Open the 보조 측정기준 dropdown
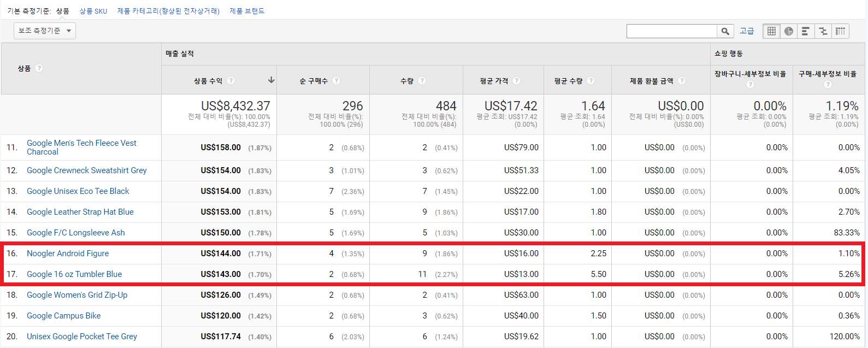Viewport: 868px width, 348px height. [45, 31]
